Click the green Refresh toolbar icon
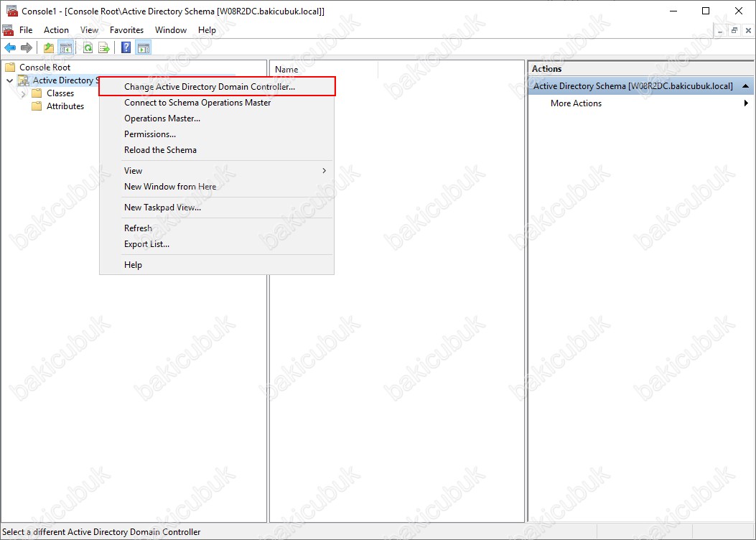Screen dimensions: 756x540 point(88,47)
